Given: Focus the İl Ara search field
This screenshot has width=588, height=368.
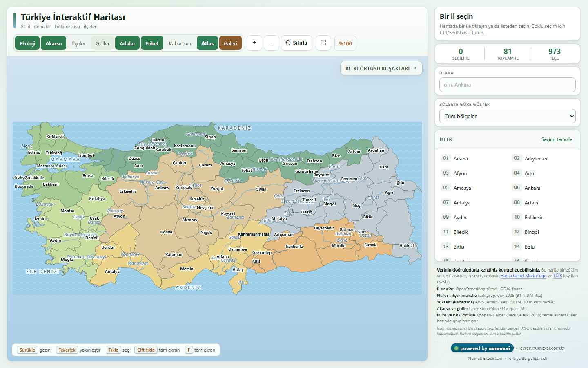Looking at the screenshot, I should 508,85.
